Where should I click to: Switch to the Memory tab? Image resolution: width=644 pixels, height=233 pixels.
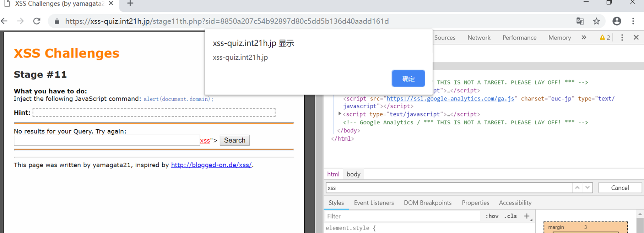click(559, 38)
